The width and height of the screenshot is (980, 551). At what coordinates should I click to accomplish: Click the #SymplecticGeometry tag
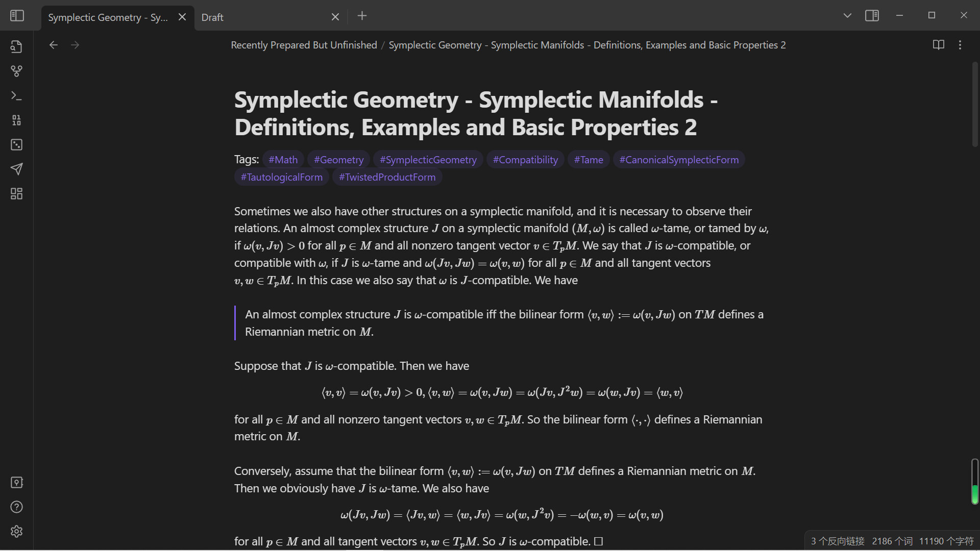(x=428, y=159)
